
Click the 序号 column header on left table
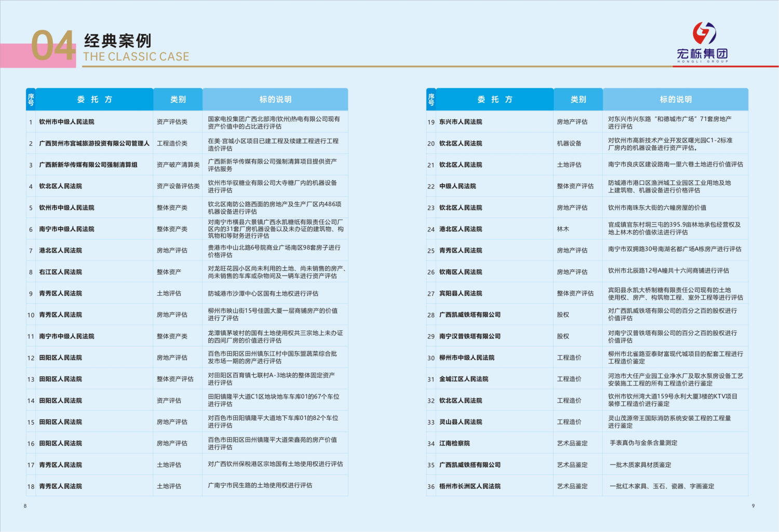31,99
